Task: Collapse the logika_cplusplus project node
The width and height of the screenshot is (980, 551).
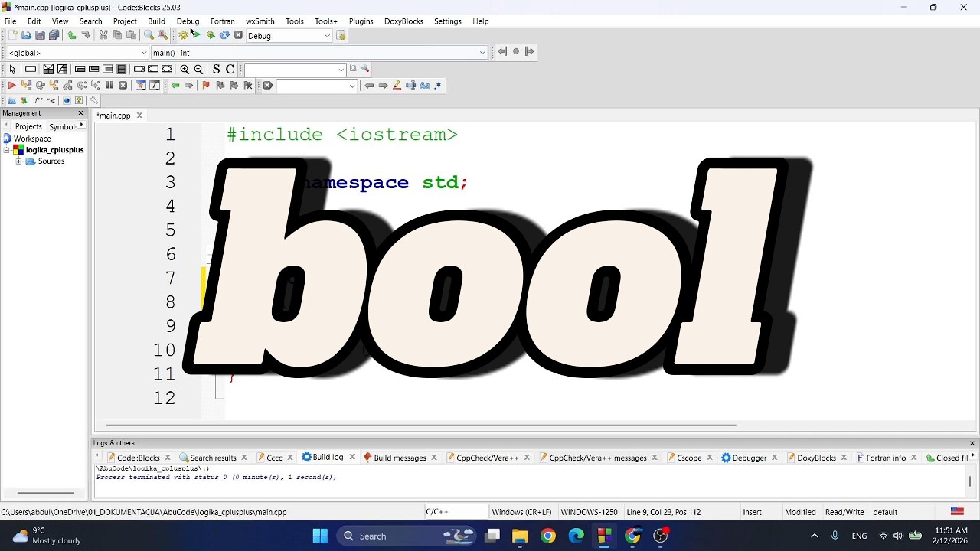Action: pyautogui.click(x=6, y=150)
